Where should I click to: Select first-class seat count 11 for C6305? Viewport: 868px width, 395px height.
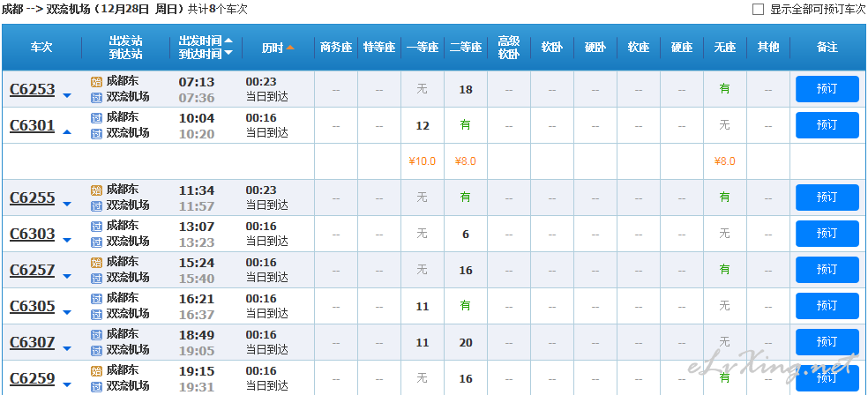coord(423,307)
